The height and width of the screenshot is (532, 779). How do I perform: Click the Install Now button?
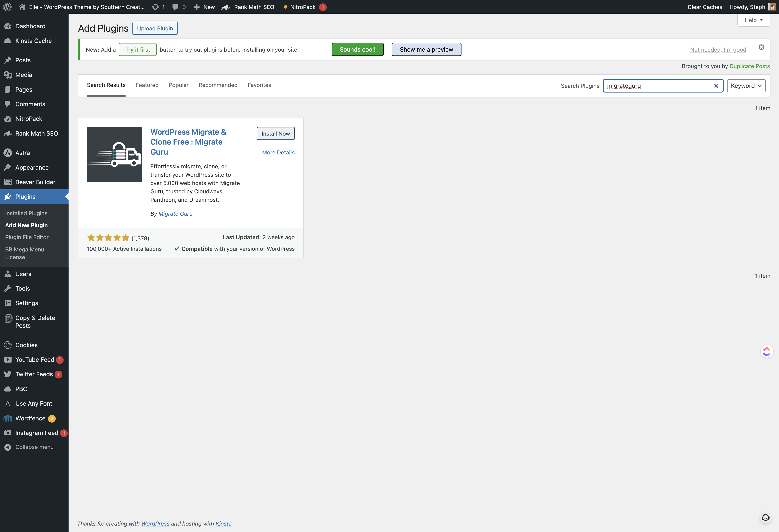pos(276,134)
